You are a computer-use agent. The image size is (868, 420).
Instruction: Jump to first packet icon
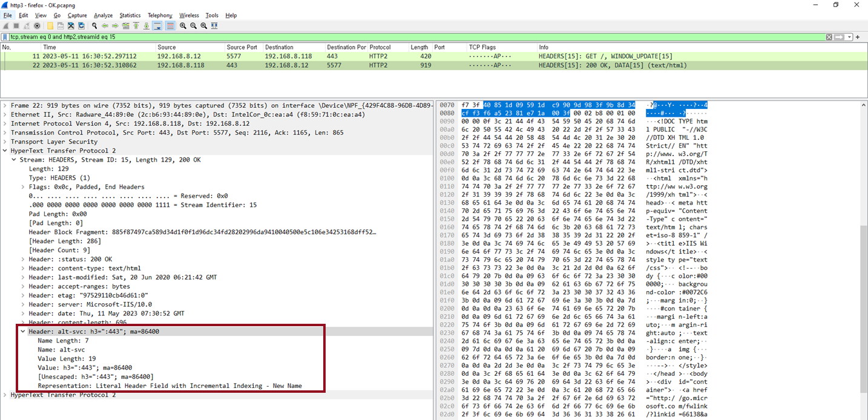(x=136, y=26)
